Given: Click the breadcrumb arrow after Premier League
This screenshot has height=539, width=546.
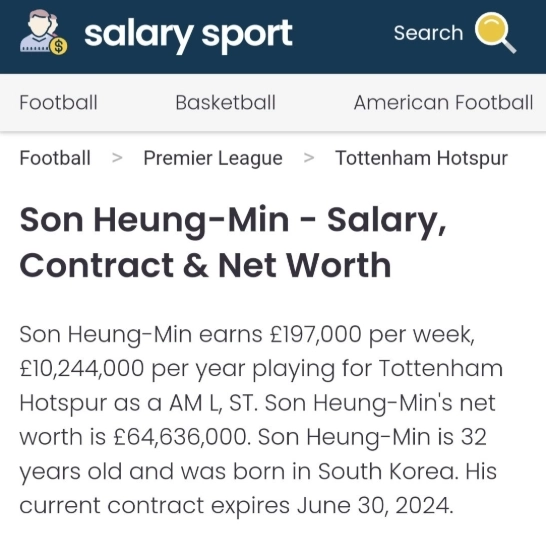Looking at the screenshot, I should click(x=309, y=158).
